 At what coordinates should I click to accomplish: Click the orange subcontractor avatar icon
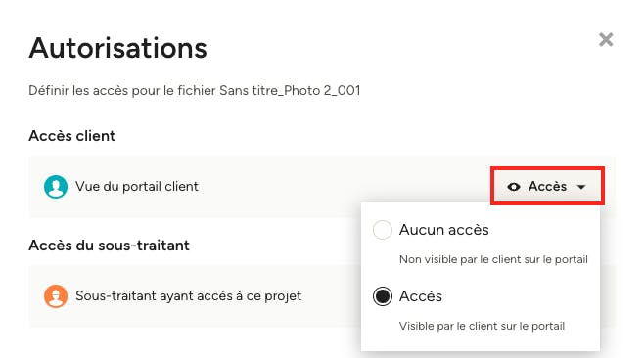click(x=56, y=296)
